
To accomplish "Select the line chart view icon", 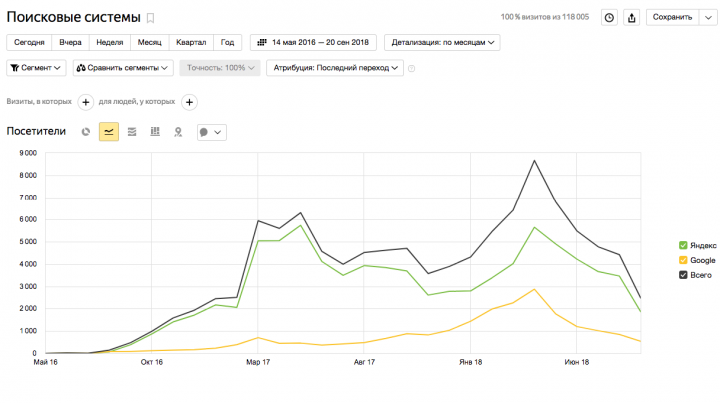I will click(109, 132).
